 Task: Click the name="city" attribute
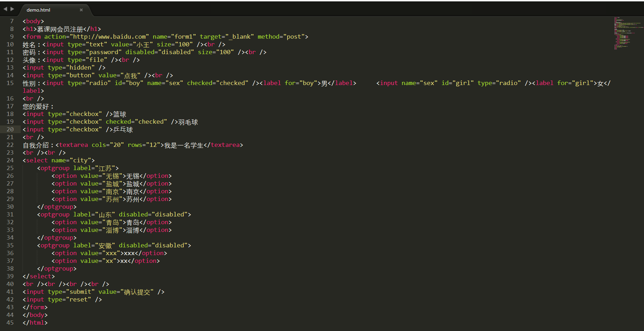pyautogui.click(x=71, y=160)
